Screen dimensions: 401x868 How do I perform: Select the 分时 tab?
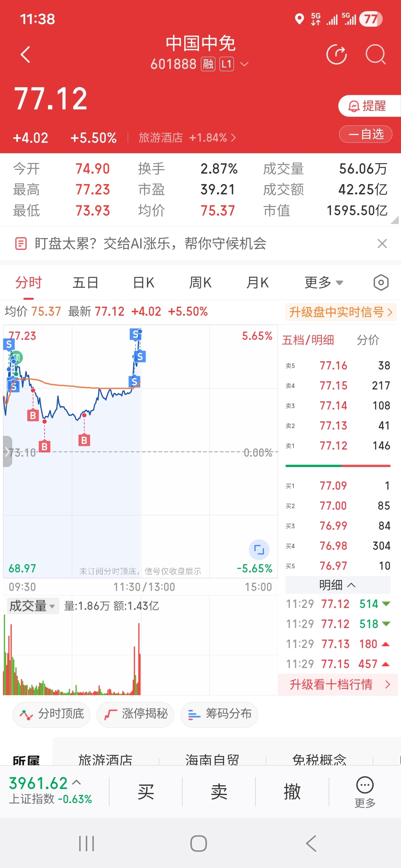[x=29, y=283]
